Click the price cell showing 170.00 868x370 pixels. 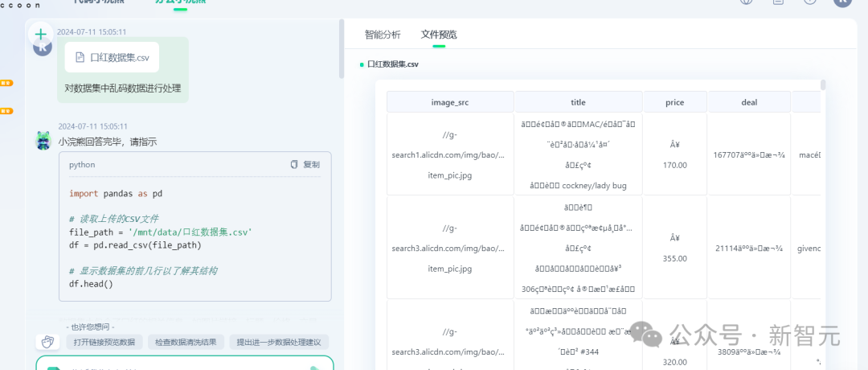[x=675, y=154]
